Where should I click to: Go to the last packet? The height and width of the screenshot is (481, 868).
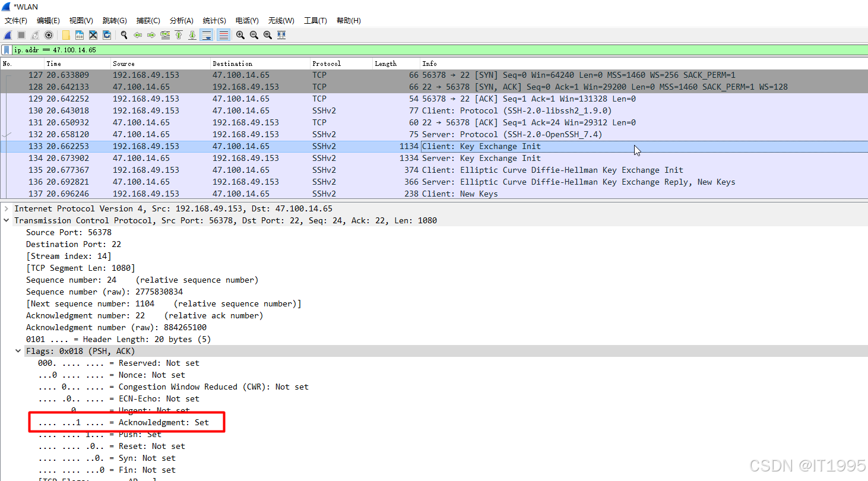[192, 35]
